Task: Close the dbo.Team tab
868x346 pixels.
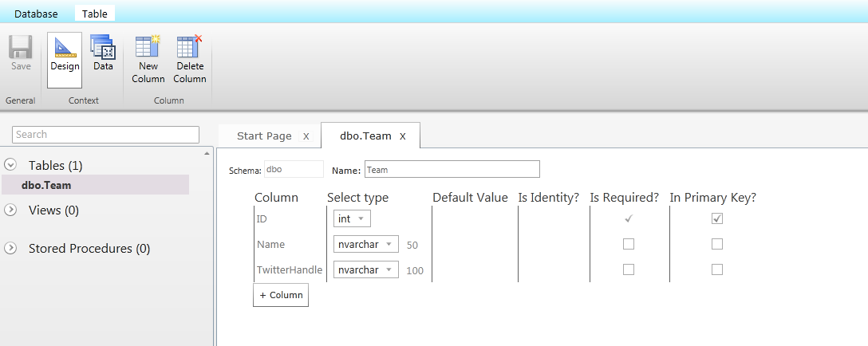Action: coord(403,136)
